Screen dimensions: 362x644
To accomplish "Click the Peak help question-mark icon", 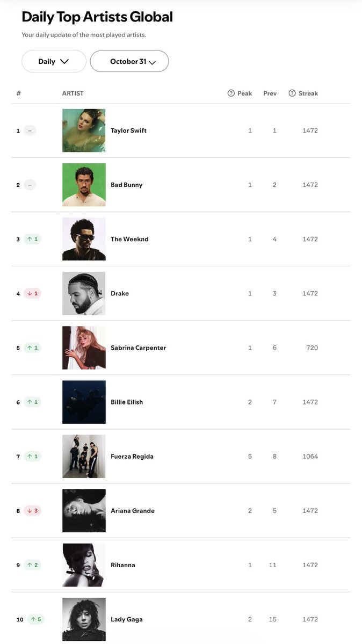I will click(x=231, y=93).
